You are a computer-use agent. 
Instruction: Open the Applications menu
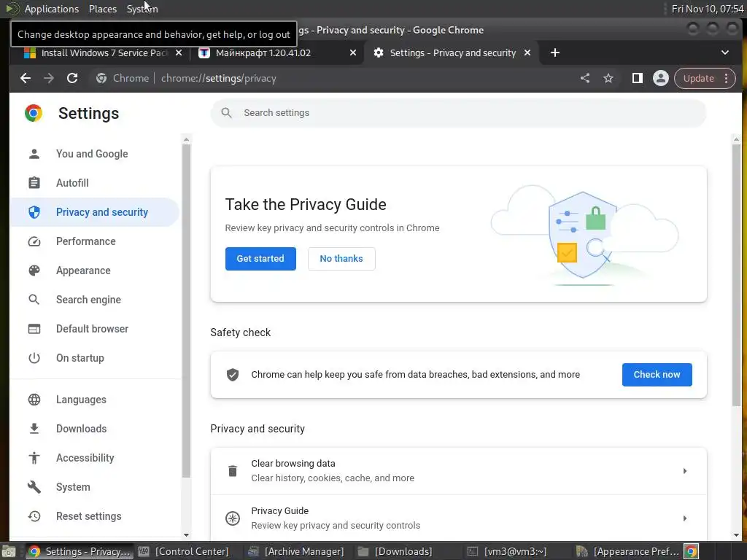(x=52, y=9)
